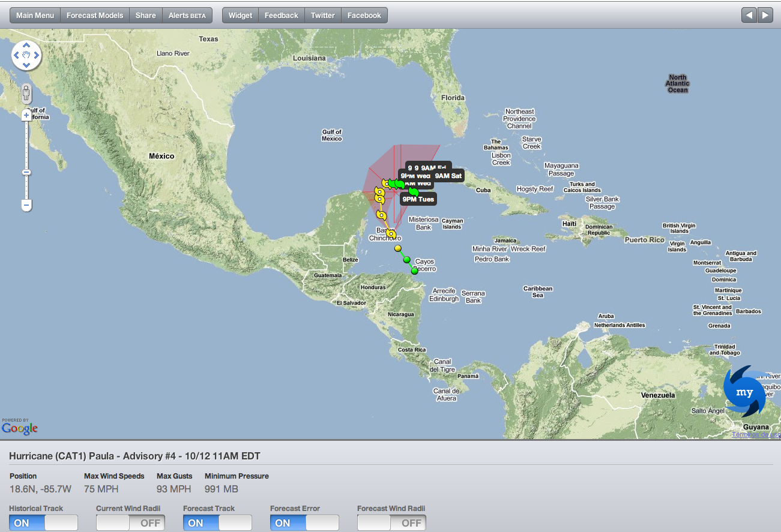The width and height of the screenshot is (781, 532).
Task: Click the 9PM Wed forecast label
Action: pyautogui.click(x=415, y=176)
